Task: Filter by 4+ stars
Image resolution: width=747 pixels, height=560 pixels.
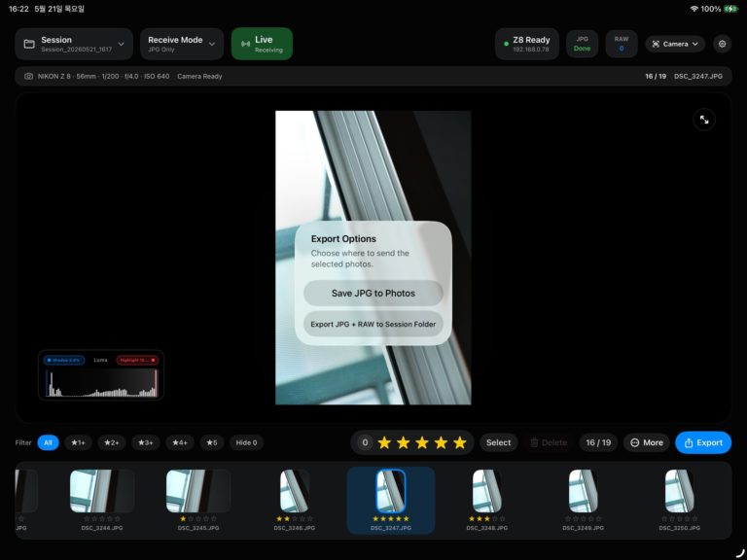Action: (180, 442)
